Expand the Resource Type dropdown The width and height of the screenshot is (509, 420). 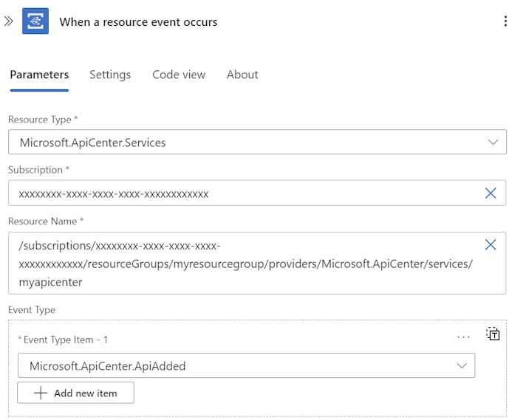click(x=493, y=142)
